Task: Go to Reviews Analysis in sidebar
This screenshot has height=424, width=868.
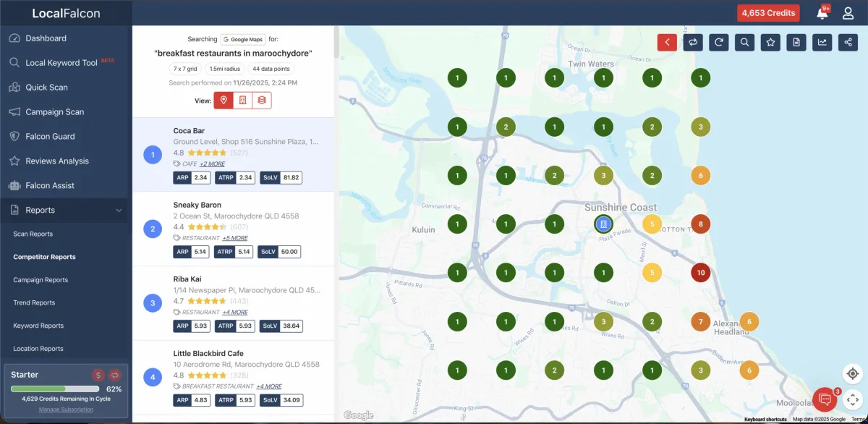Action: click(57, 161)
